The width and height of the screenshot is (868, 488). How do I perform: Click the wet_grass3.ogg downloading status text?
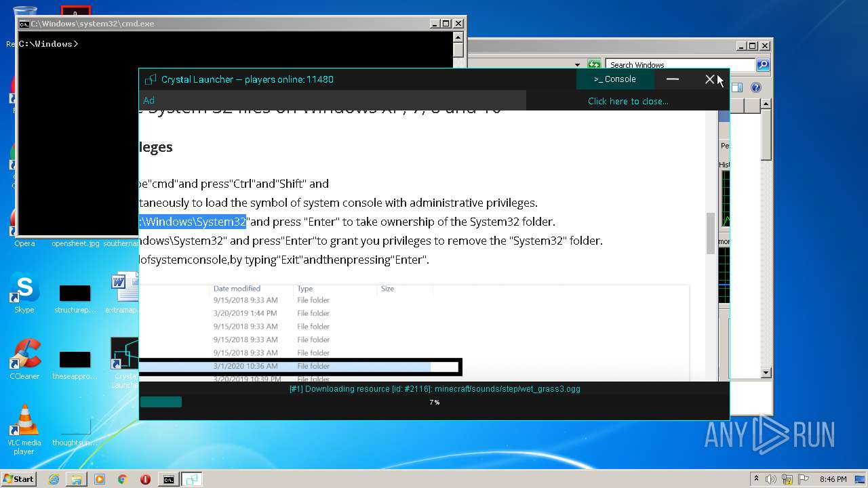coord(435,389)
